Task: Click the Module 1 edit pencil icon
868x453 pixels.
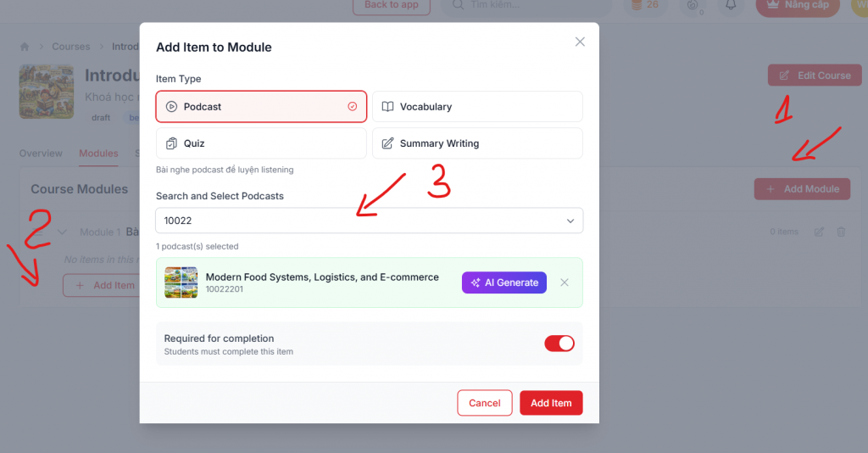Action: coord(819,232)
